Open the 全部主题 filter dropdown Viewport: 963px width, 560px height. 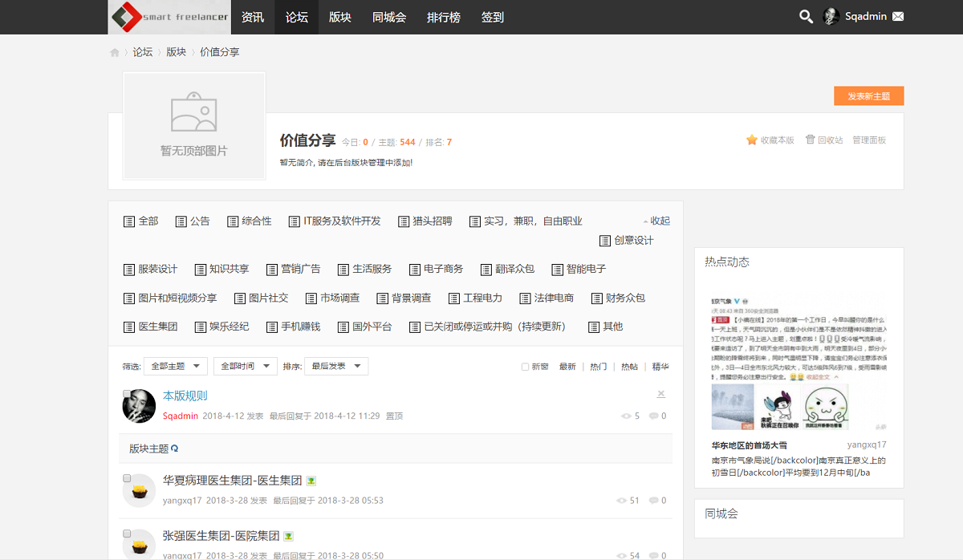coord(176,366)
